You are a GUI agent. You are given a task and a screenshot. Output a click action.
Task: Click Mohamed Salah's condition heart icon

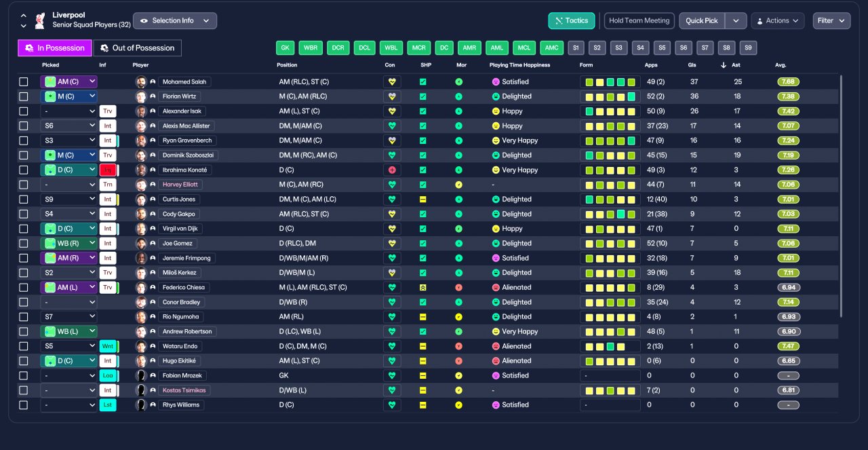pyautogui.click(x=392, y=81)
